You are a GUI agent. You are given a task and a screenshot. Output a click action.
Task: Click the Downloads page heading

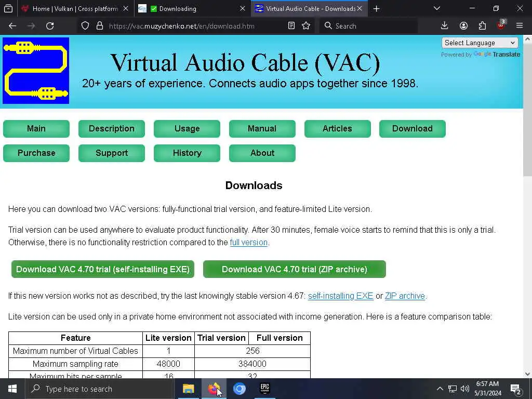tap(254, 185)
